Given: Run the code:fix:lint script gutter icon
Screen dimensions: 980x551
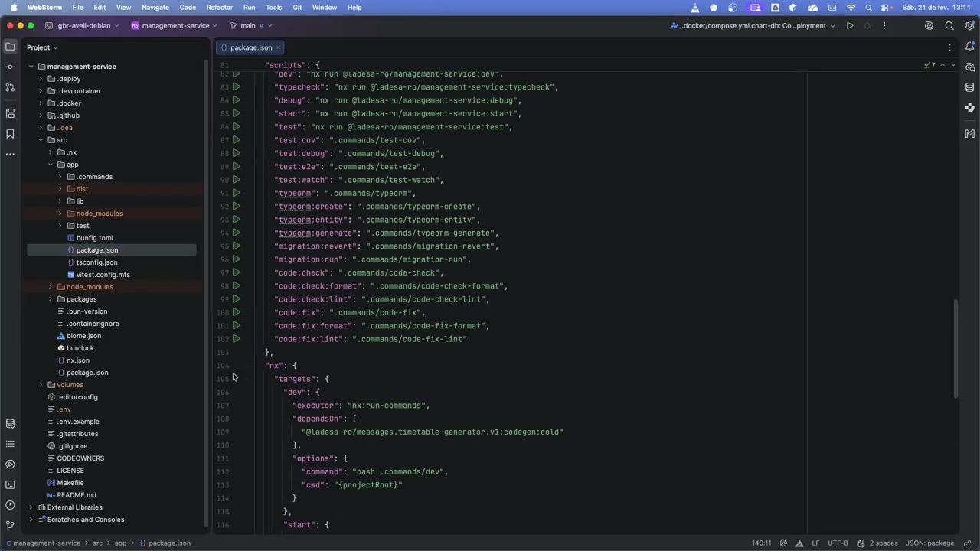Looking at the screenshot, I should [x=237, y=338].
